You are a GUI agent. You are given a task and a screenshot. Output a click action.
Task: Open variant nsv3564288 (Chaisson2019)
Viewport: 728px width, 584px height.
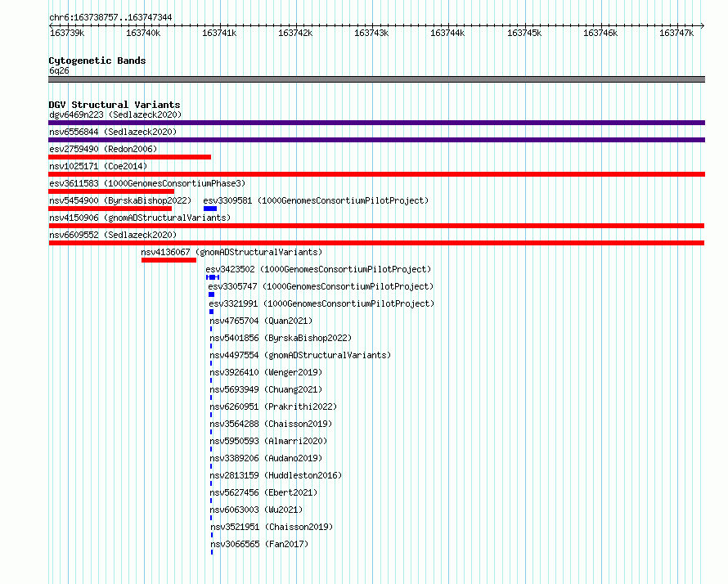click(271, 424)
